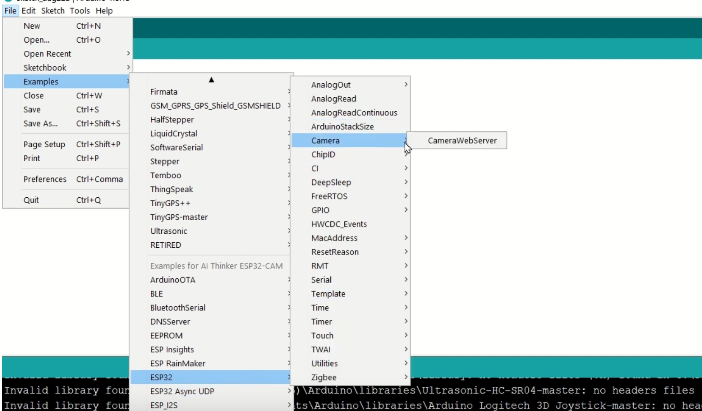The width and height of the screenshot is (702, 411).
Task: Open the AnalogReadContinuous example
Action: click(x=351, y=112)
